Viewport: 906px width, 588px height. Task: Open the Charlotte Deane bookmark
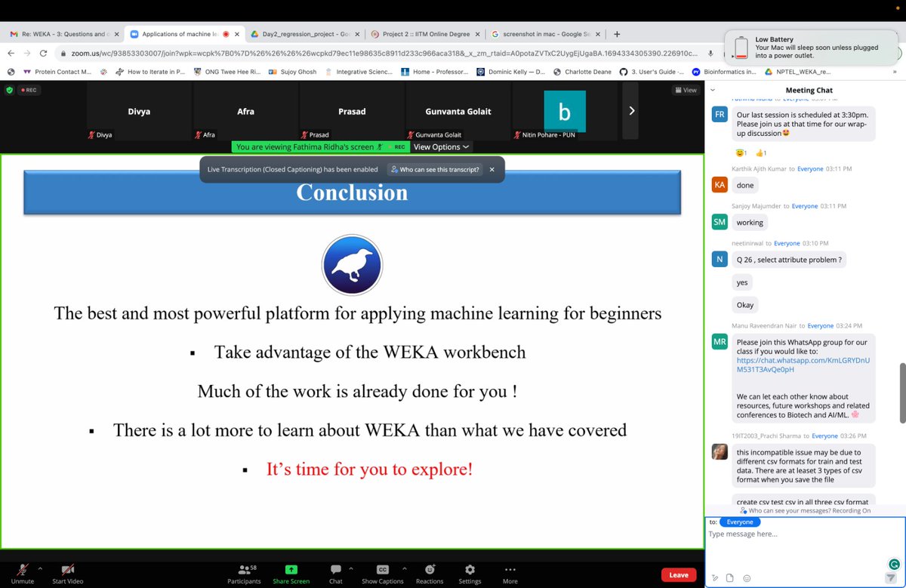tap(581, 72)
